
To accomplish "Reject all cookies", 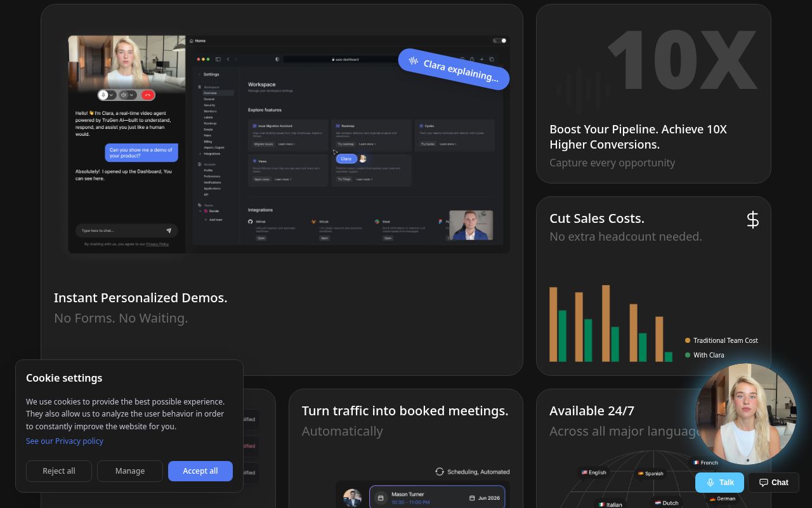I will click(x=59, y=471).
